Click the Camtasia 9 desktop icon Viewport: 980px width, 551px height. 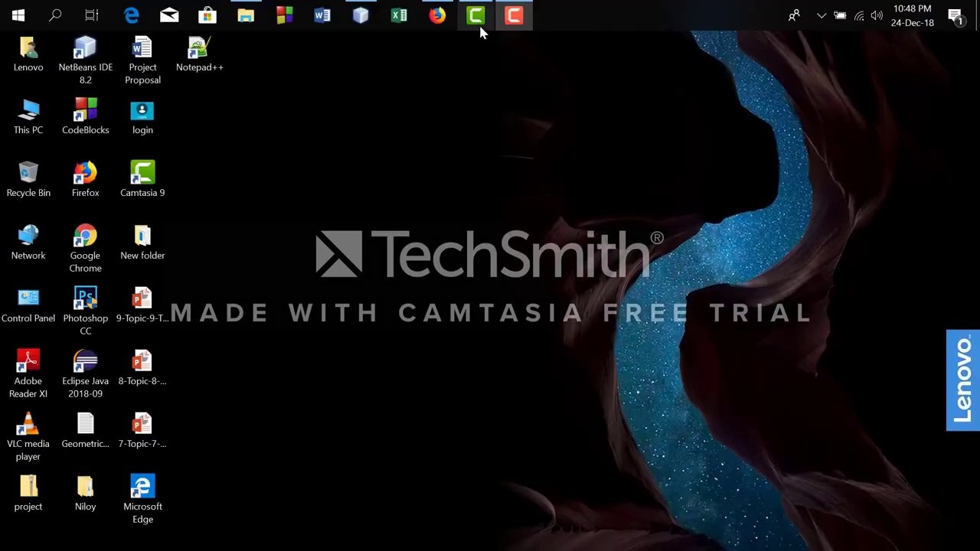click(x=142, y=174)
